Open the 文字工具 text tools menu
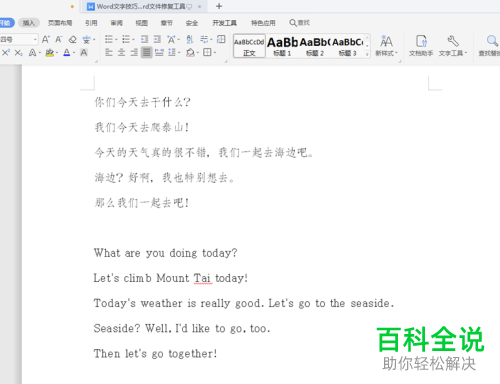This screenshot has width=500, height=384. (x=453, y=46)
